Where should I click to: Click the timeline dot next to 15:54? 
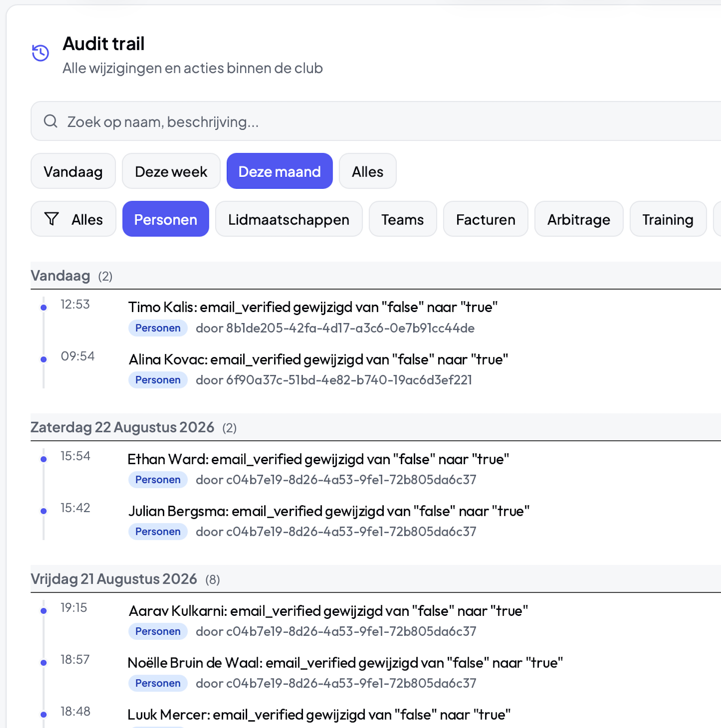click(43, 459)
